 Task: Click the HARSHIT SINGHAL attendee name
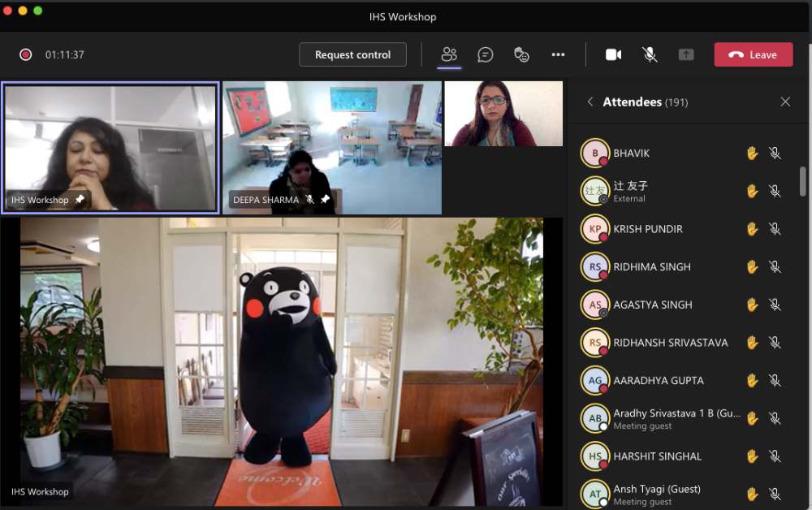(657, 456)
